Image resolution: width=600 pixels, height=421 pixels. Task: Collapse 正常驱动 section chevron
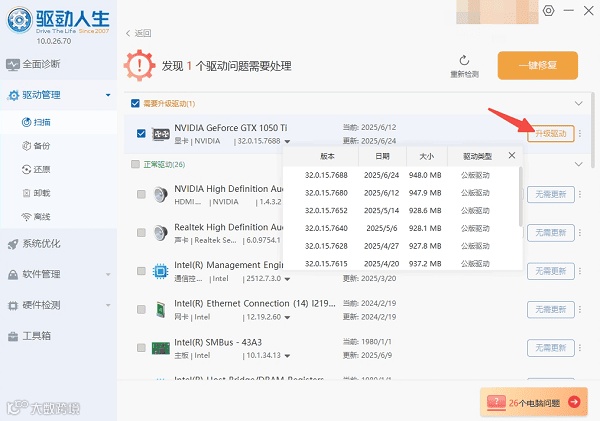(579, 164)
